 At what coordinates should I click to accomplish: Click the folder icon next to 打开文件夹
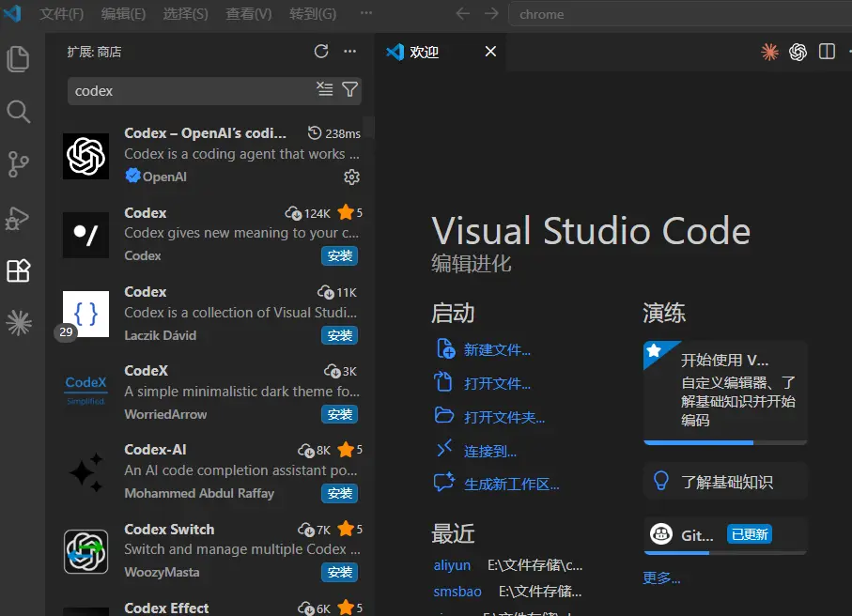(444, 416)
